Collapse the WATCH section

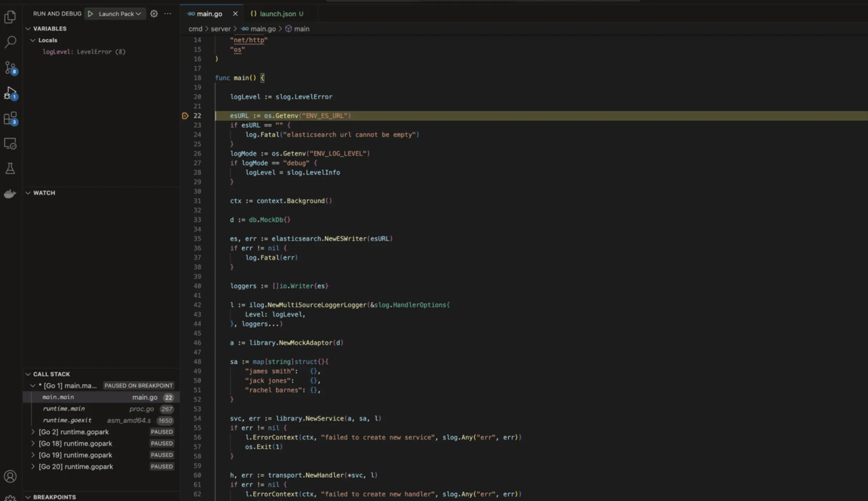[28, 193]
